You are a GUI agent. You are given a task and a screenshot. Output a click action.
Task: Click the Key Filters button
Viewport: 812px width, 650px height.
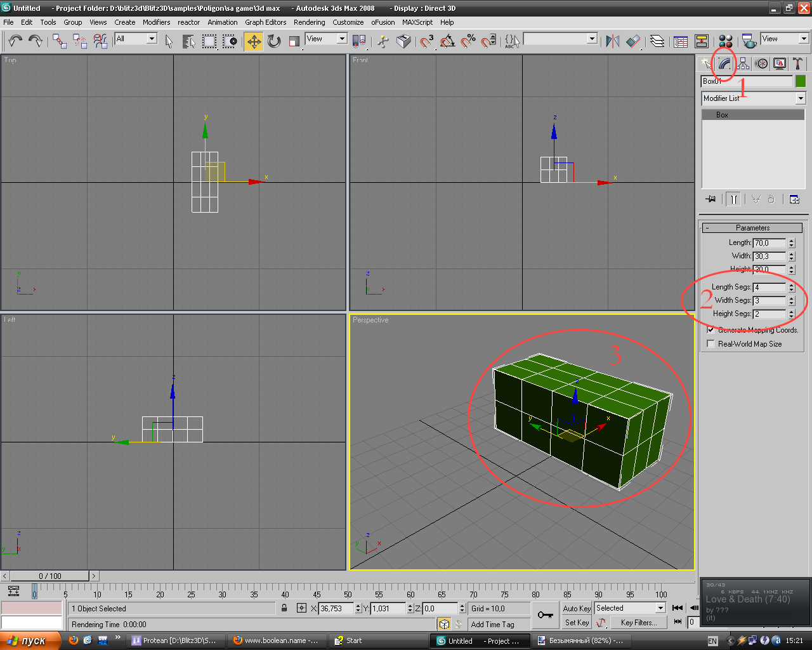click(x=638, y=623)
